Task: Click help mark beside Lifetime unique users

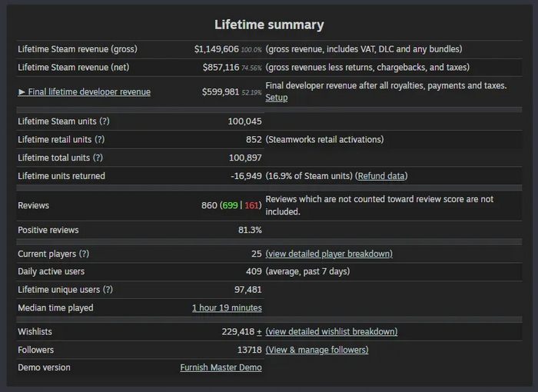Action: point(108,290)
